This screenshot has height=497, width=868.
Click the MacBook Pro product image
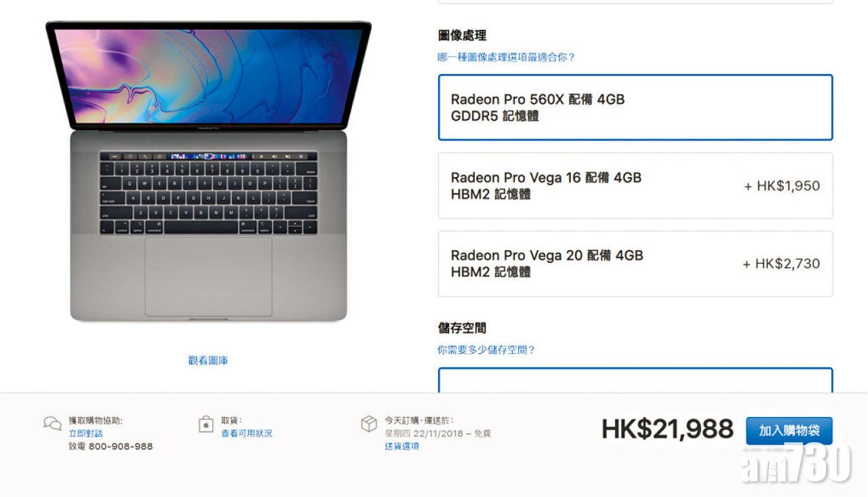208,172
